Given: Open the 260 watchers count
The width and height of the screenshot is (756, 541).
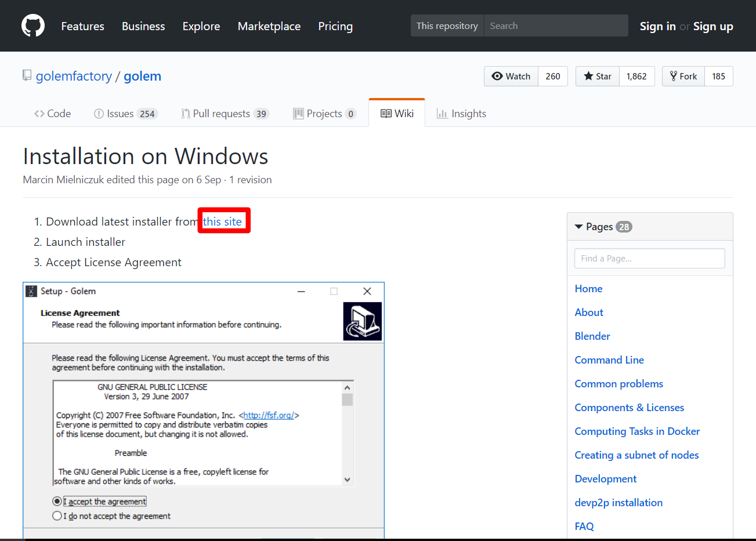Looking at the screenshot, I should pos(553,76).
